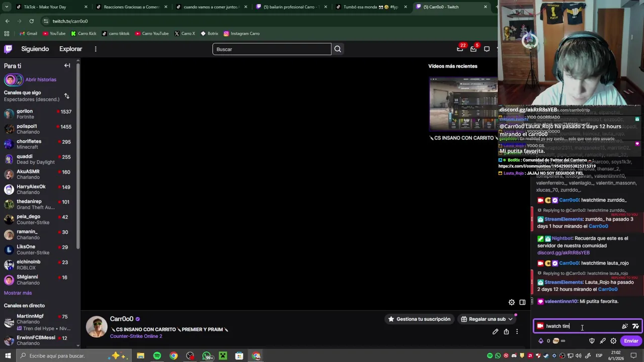Click the Windows Start button
The width and height of the screenshot is (644, 362).
[8, 356]
